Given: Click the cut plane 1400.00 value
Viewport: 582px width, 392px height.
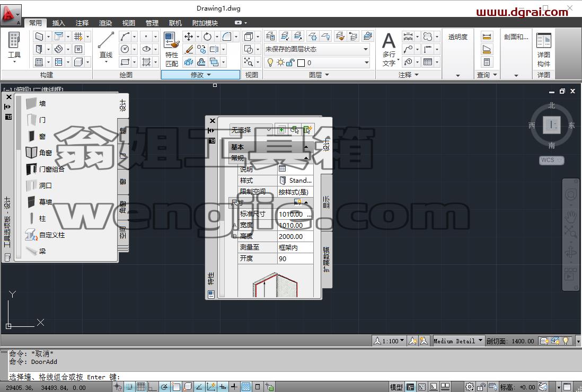Looking at the screenshot, I should click(523, 341).
